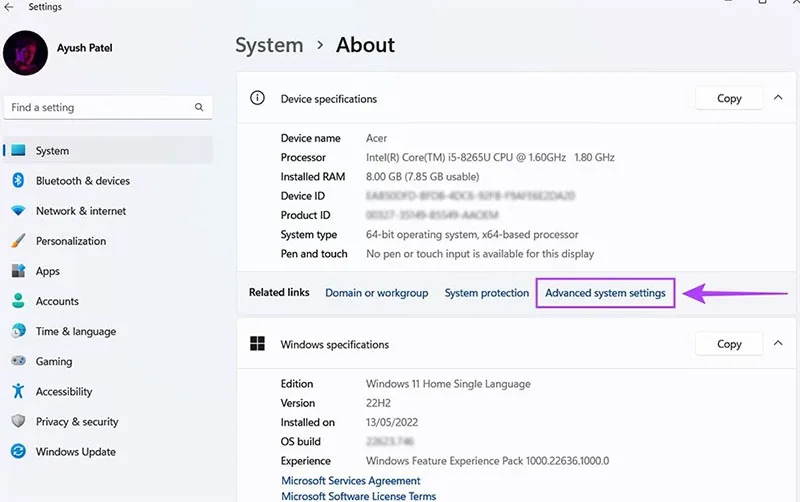The width and height of the screenshot is (800, 502).
Task: Open Ayush Patel profile avatar
Action: tap(25, 53)
